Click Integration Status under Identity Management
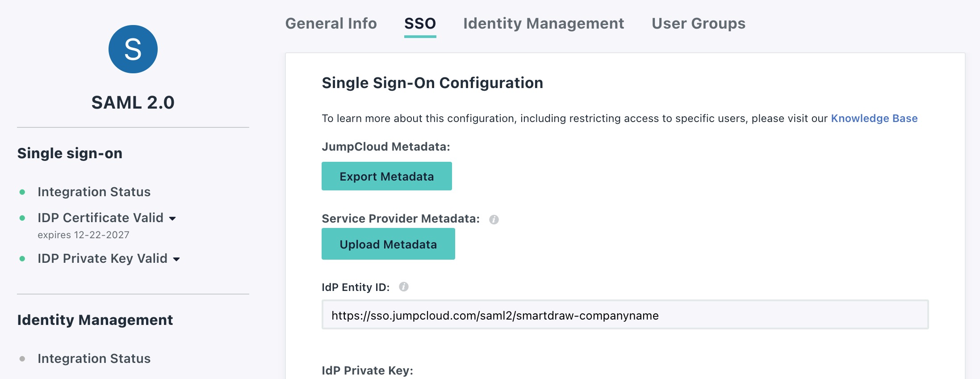The width and height of the screenshot is (980, 379). (94, 358)
